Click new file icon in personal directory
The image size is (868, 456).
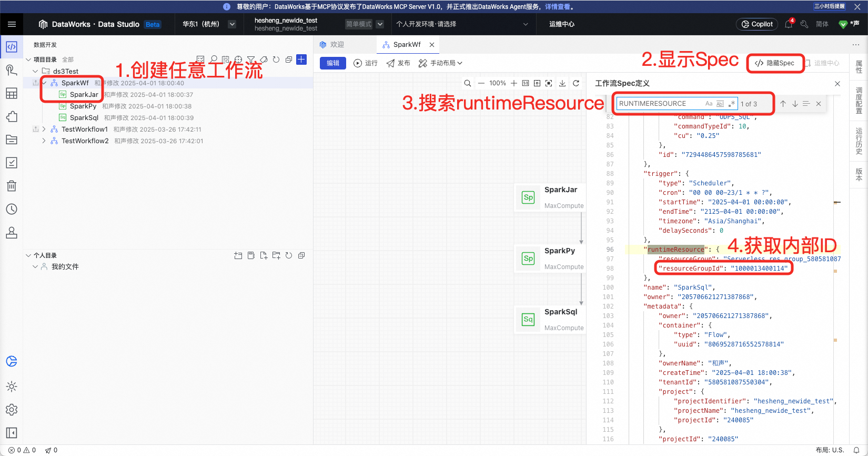coord(264,255)
